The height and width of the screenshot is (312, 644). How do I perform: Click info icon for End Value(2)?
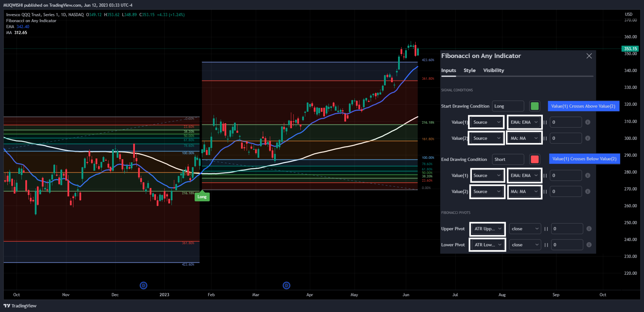(588, 192)
